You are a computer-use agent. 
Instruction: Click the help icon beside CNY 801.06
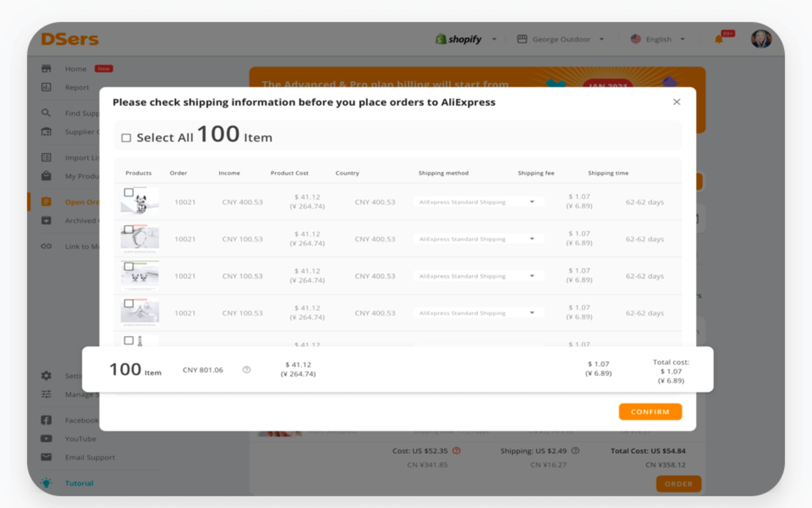pyautogui.click(x=246, y=370)
